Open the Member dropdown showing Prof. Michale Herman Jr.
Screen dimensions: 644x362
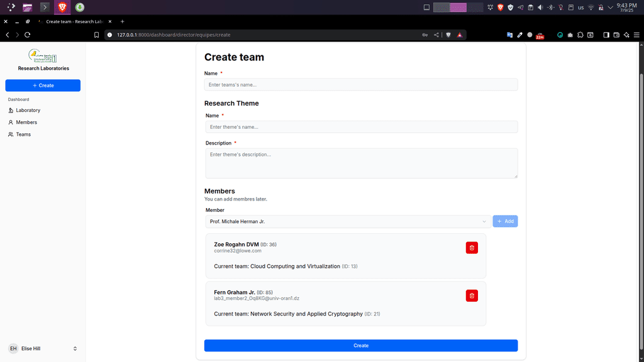point(348,222)
